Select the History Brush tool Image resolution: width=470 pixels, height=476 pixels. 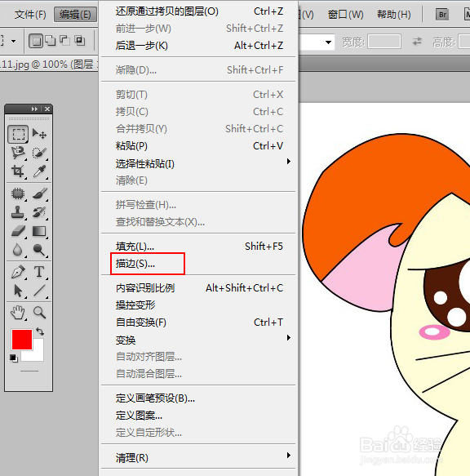(x=39, y=212)
